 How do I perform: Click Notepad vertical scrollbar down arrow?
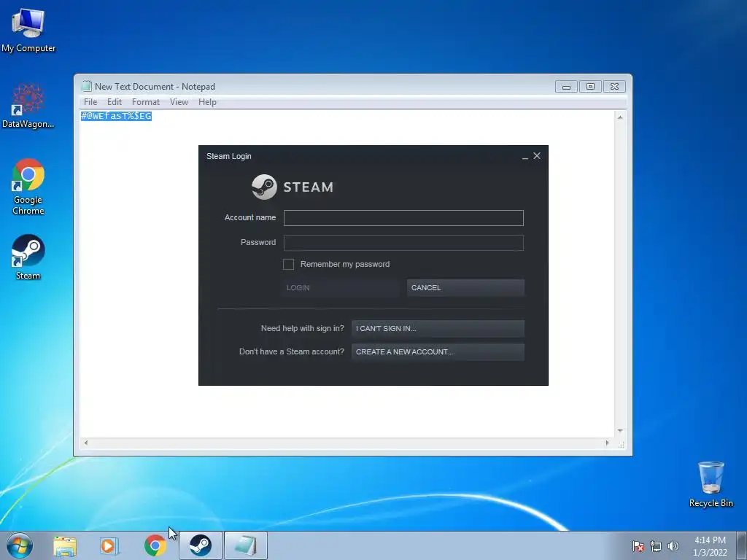click(620, 431)
